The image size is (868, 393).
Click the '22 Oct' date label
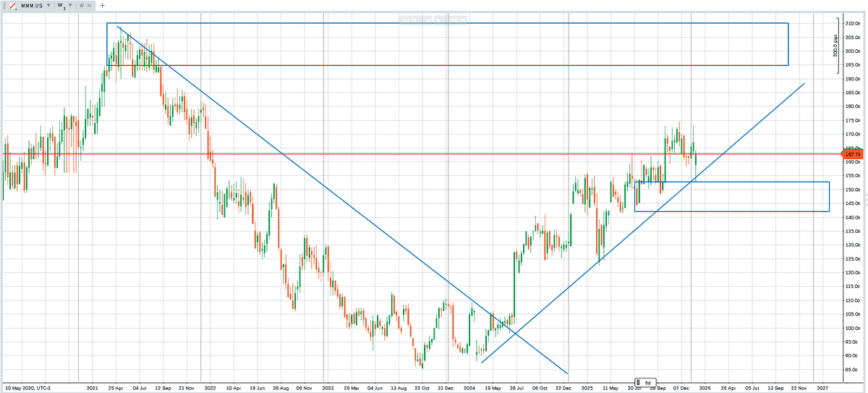pyautogui.click(x=421, y=388)
